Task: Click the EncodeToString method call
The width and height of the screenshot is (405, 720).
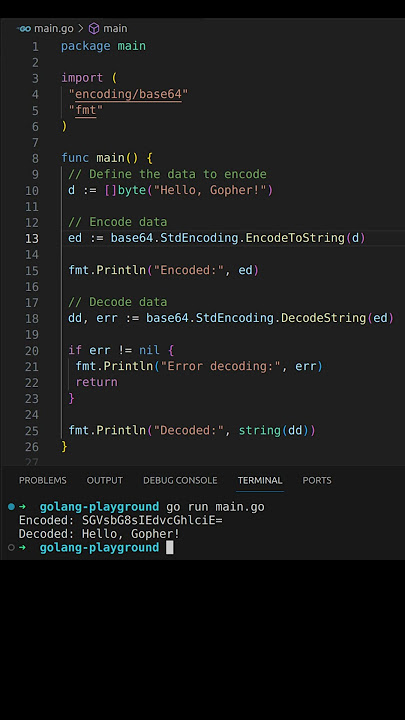Action: (x=295, y=238)
